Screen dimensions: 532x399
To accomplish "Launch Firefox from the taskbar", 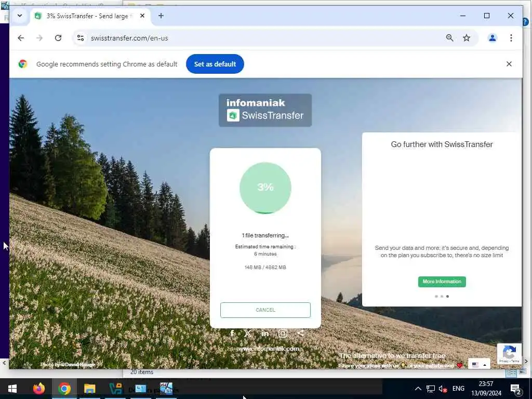I will coord(38,389).
